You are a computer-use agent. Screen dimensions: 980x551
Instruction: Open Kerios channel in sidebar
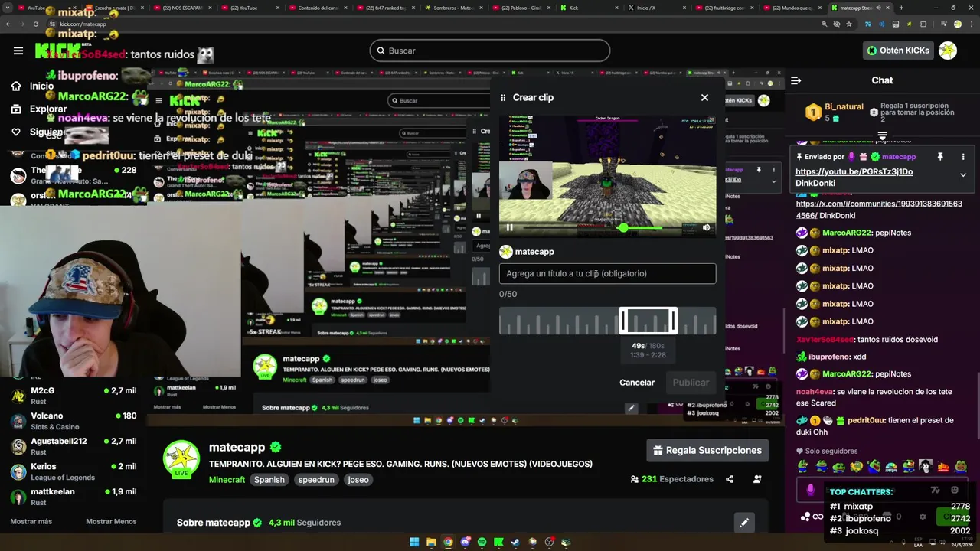click(73, 471)
